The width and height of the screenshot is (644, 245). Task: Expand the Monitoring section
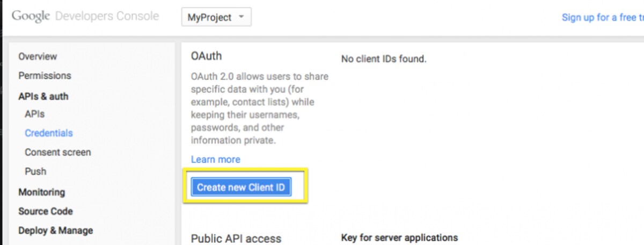click(x=41, y=192)
